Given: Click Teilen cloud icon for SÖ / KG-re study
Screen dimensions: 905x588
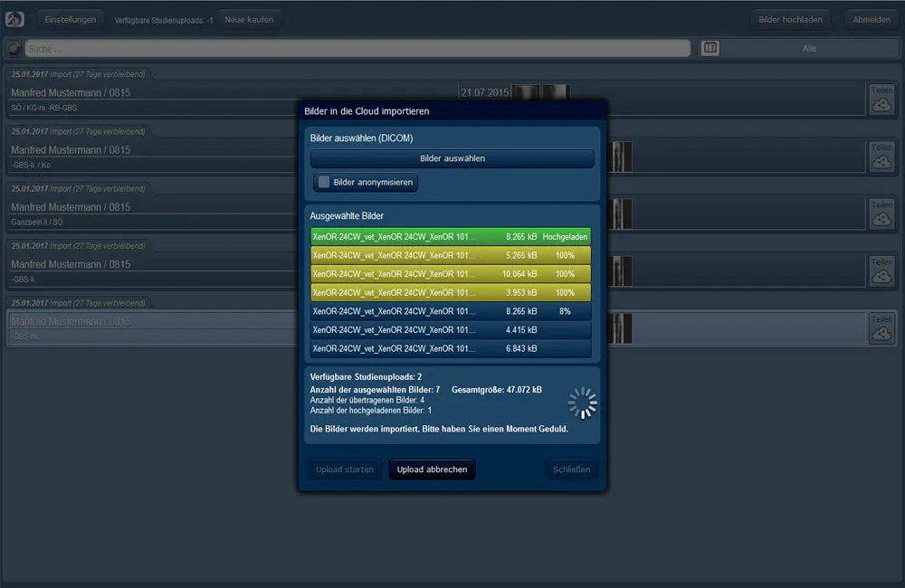Looking at the screenshot, I should coord(881,100).
